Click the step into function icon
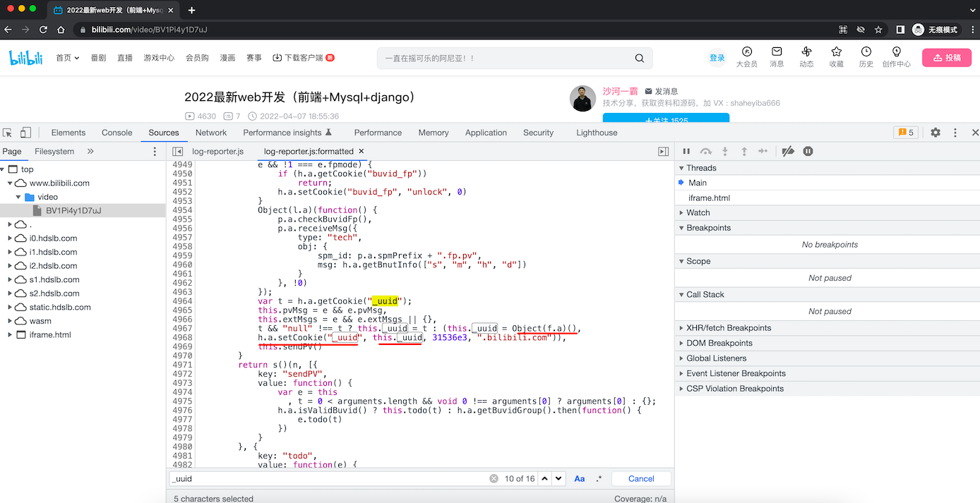980x503 pixels. pyautogui.click(x=724, y=151)
